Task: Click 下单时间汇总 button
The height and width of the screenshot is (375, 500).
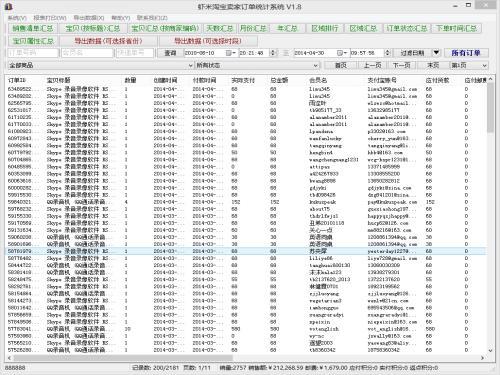Action: (x=456, y=28)
